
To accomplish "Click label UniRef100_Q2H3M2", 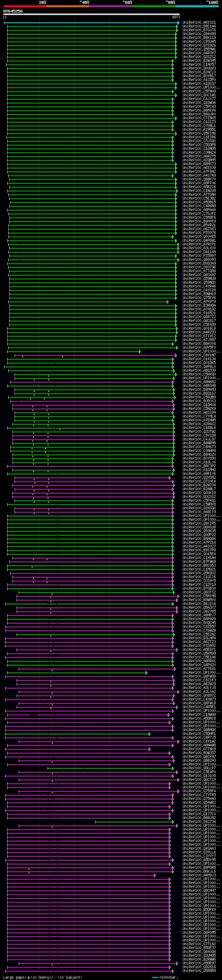I will pyautogui.click(x=199, y=477).
